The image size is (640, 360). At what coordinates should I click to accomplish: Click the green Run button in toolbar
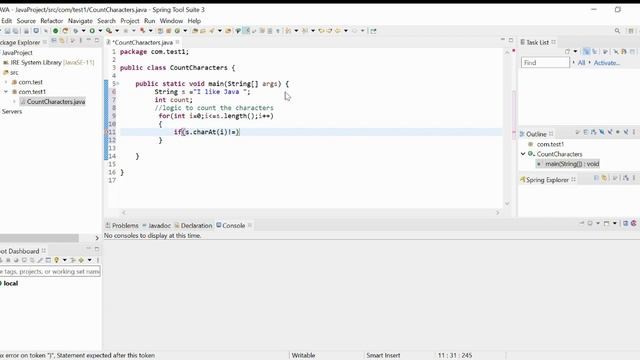coord(92,31)
